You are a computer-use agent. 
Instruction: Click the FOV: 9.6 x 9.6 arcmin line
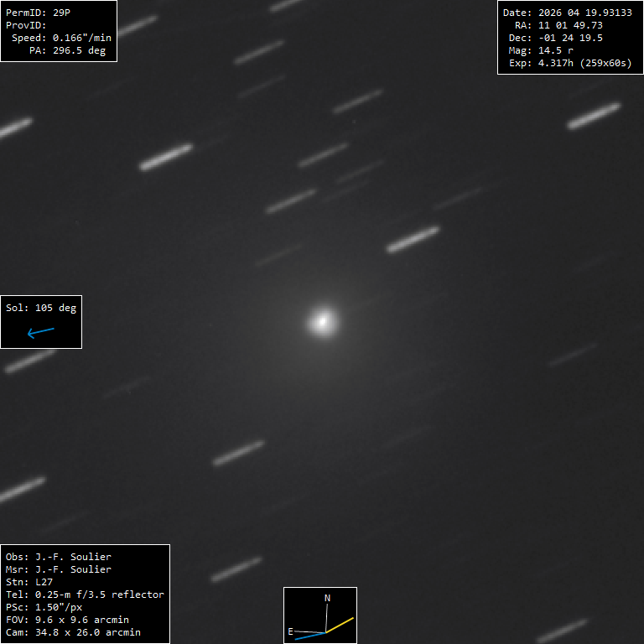[67, 620]
